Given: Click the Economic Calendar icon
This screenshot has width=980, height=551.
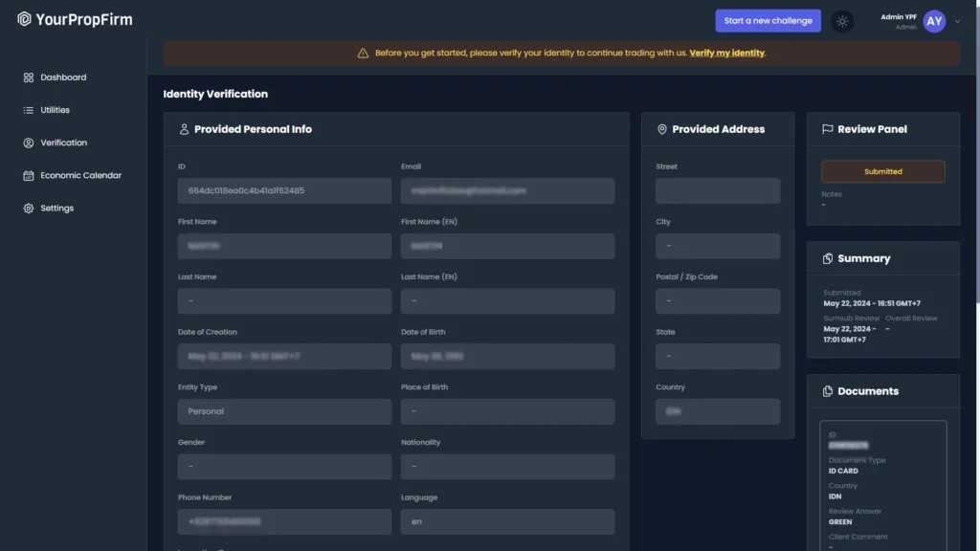Looking at the screenshot, I should (x=28, y=176).
